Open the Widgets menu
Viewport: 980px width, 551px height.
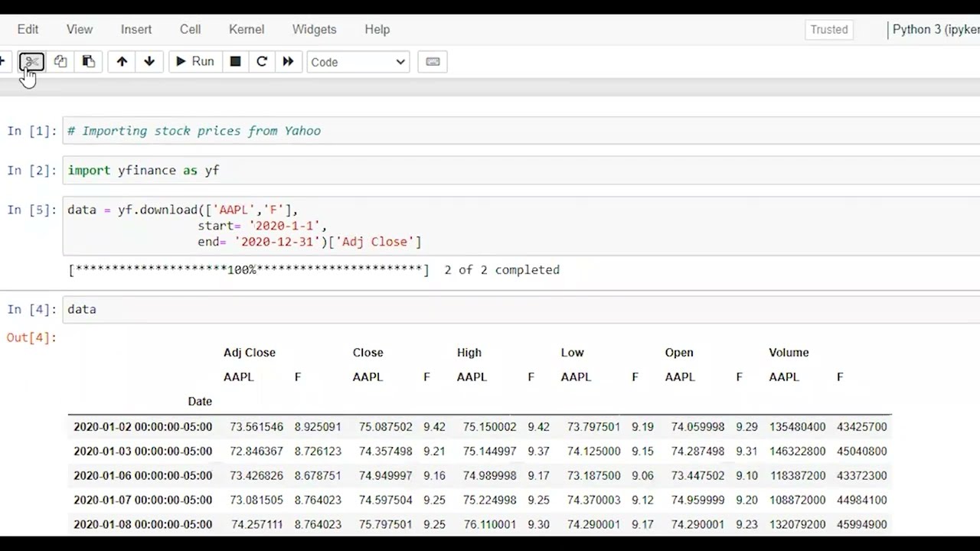click(x=314, y=29)
